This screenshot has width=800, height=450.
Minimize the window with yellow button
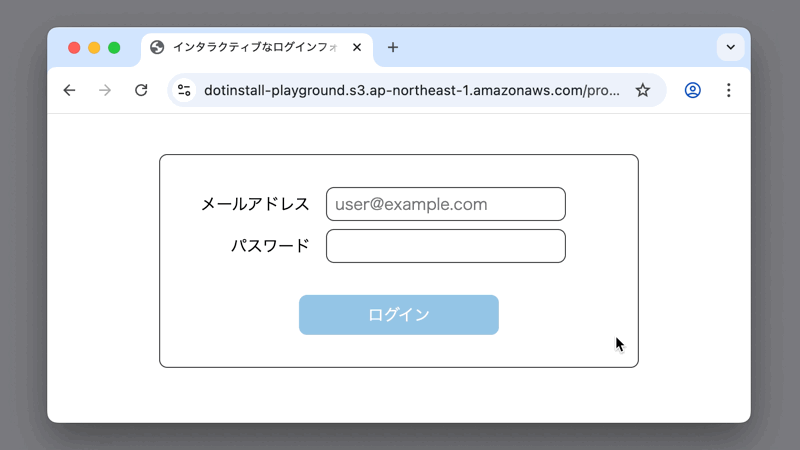94,48
